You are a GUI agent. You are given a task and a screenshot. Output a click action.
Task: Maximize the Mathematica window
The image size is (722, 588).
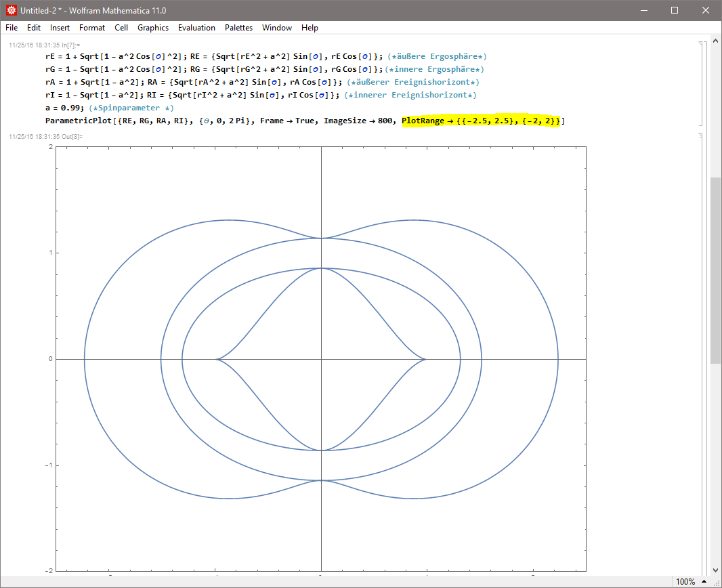[x=675, y=11]
